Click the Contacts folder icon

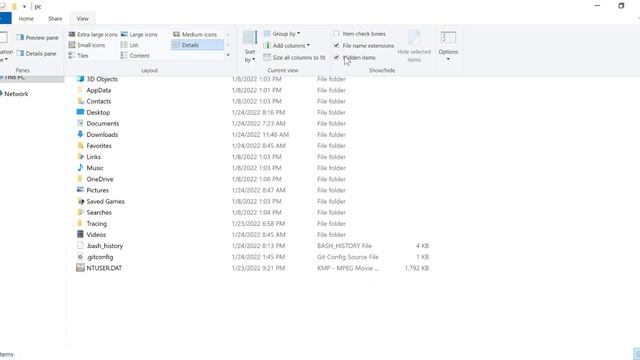[80, 101]
